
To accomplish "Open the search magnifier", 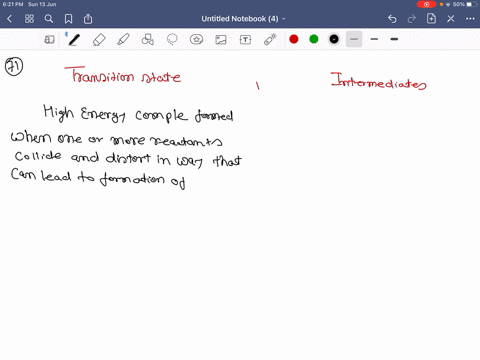I will (x=49, y=19).
